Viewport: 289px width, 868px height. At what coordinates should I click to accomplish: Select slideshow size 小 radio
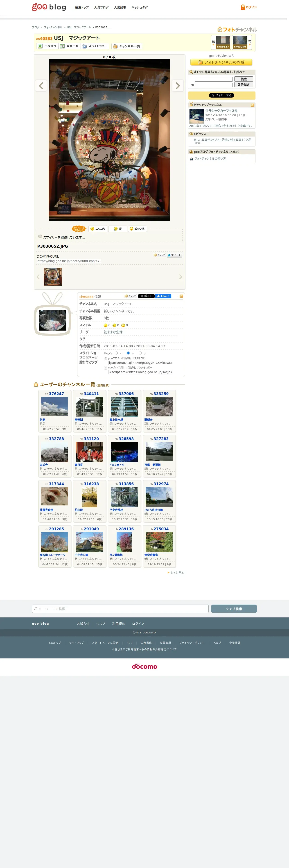(116, 353)
